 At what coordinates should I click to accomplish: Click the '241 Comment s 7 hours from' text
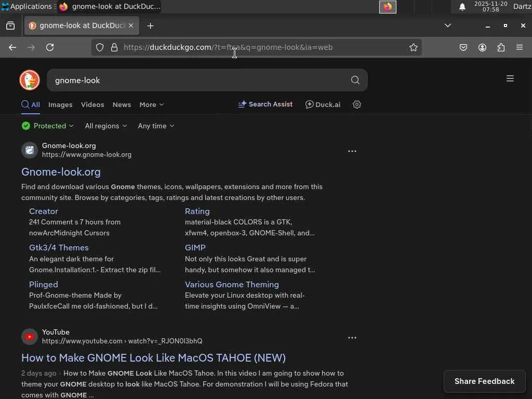pyautogui.click(x=75, y=222)
